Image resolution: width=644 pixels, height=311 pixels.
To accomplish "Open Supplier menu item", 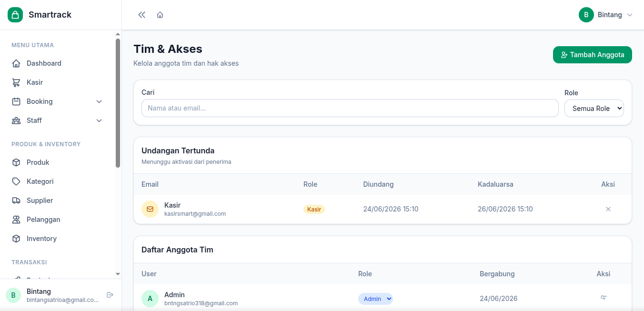I will (57, 201).
